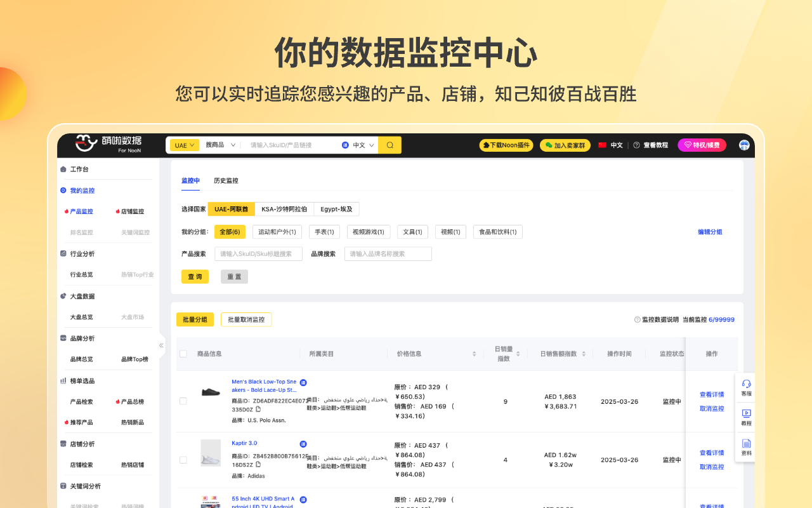Sort by 日销售额指数 column arrows
This screenshot has height=508, width=812.
click(584, 354)
